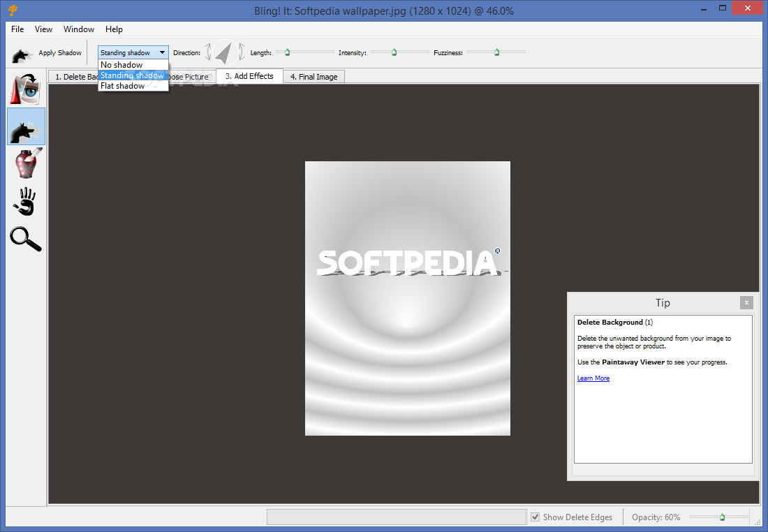Click the shadow direction arrow dial
The width and height of the screenshot is (768, 532).
(x=226, y=53)
